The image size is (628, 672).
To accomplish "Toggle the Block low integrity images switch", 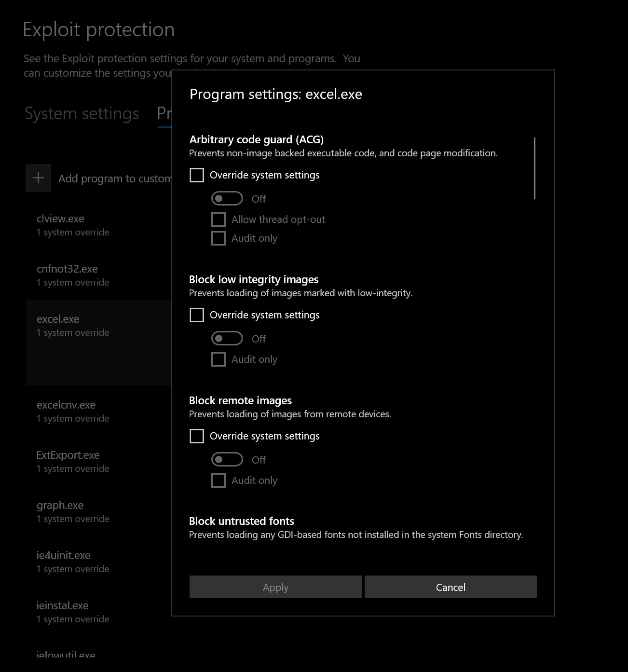I will pyautogui.click(x=227, y=338).
